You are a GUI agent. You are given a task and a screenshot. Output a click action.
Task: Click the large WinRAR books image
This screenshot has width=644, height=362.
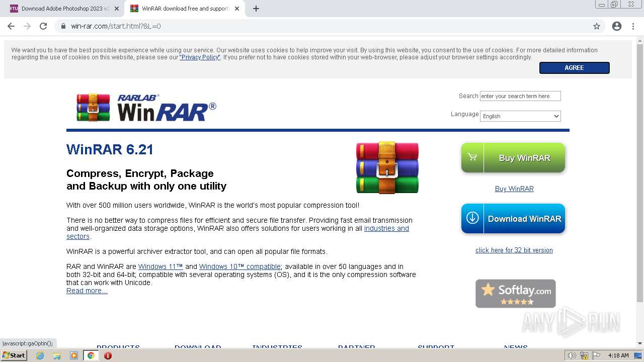click(x=387, y=167)
